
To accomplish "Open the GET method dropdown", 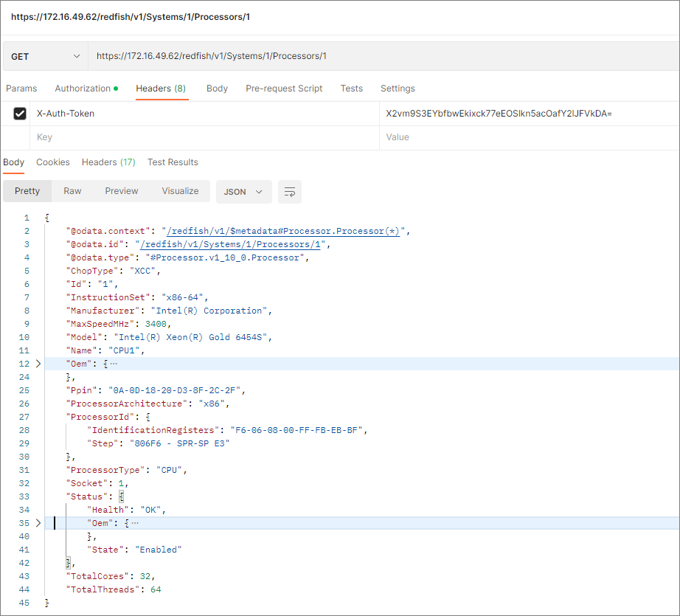I will coord(46,56).
